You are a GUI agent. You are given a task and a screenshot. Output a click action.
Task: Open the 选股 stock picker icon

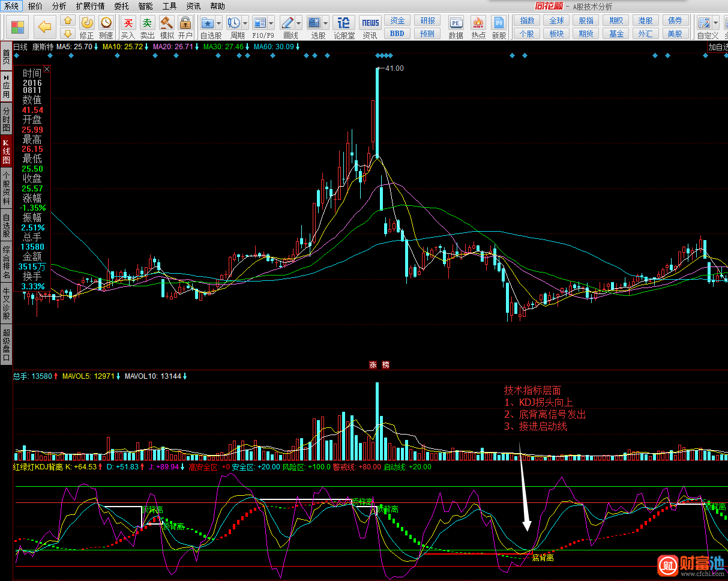pyautogui.click(x=314, y=23)
